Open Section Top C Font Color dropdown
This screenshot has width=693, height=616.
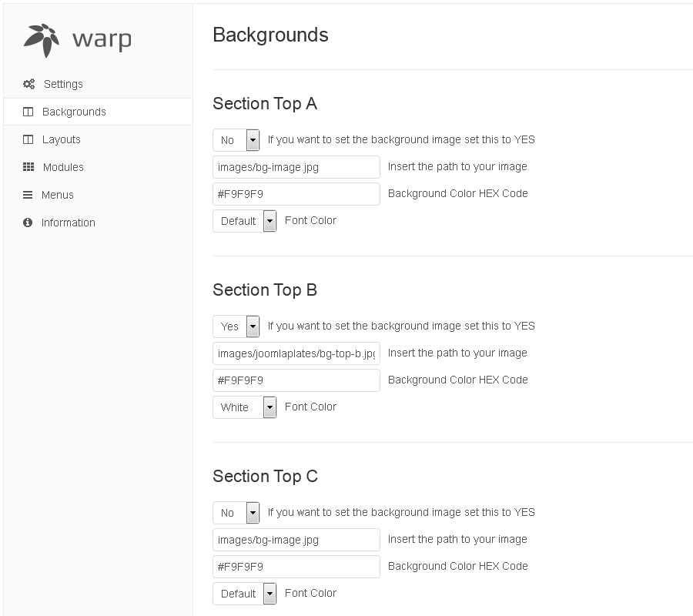point(245,594)
